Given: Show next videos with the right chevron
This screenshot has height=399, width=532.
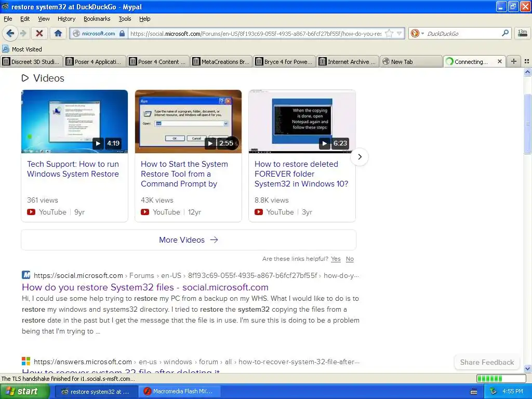Looking at the screenshot, I should [360, 157].
